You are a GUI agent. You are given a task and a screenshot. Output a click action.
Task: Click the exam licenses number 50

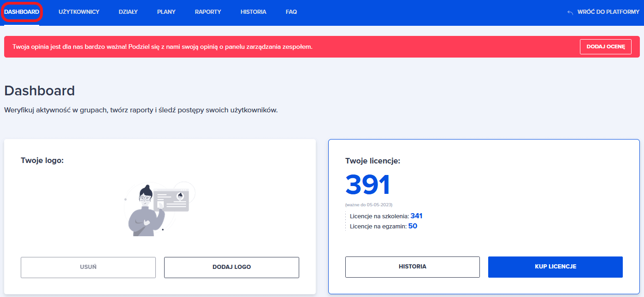click(x=413, y=226)
